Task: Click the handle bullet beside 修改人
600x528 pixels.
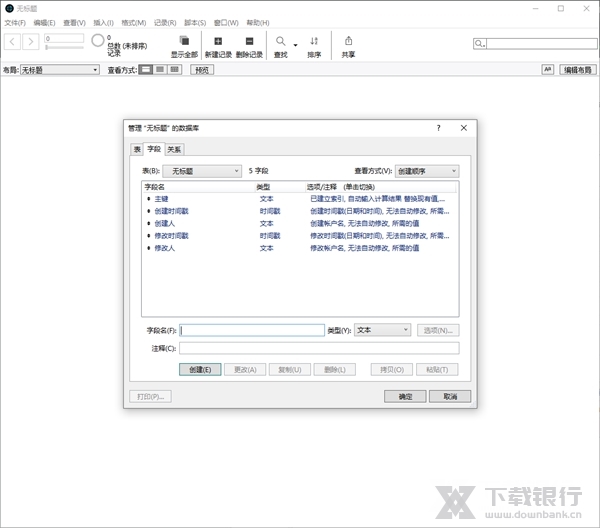Action: 148,248
